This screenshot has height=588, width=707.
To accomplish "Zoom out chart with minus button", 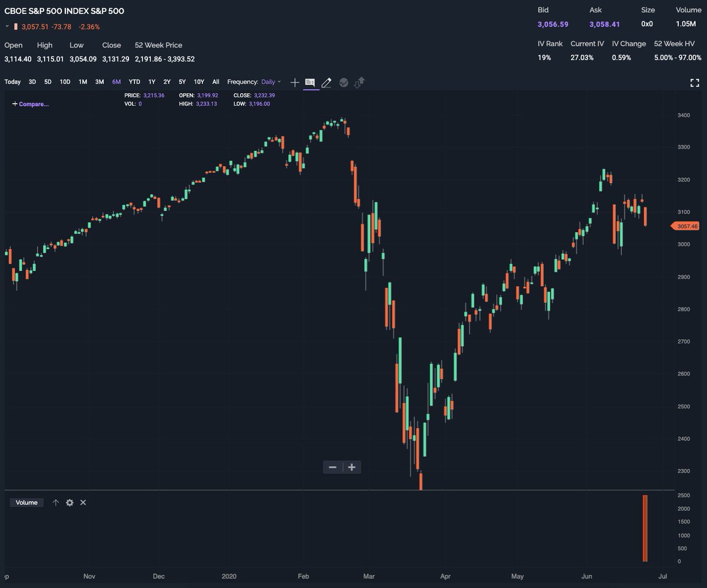I will point(332,467).
